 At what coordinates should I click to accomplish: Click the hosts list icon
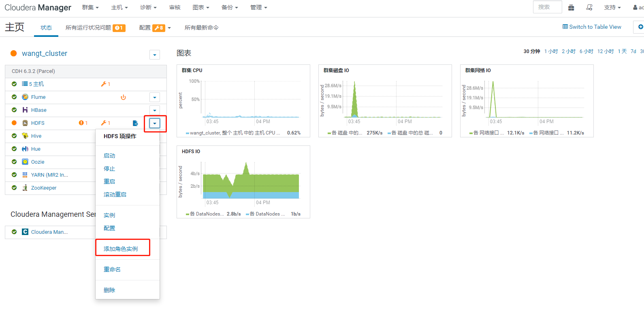click(x=25, y=84)
